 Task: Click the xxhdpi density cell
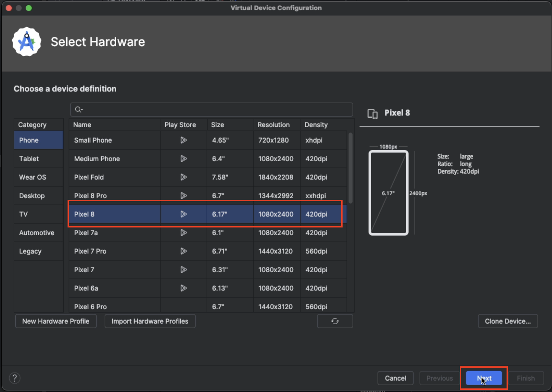tap(323, 196)
